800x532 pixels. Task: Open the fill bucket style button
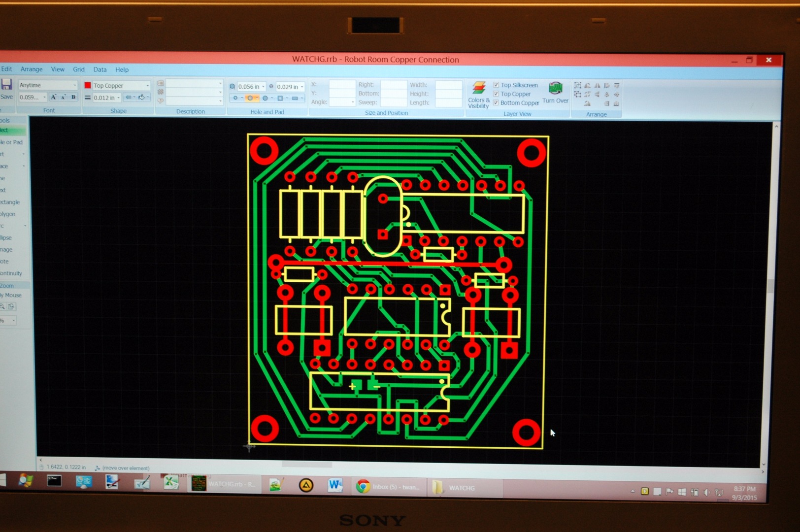pos(143,98)
